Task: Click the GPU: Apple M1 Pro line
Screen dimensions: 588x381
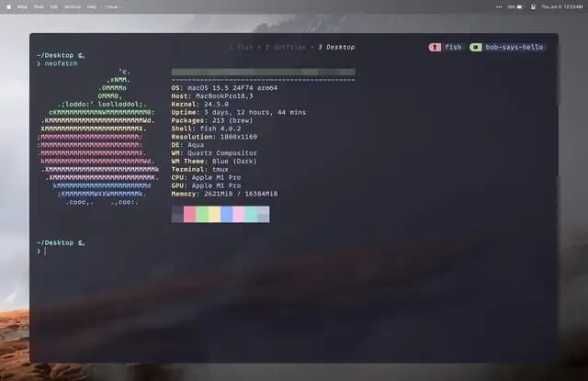Action: tap(206, 185)
